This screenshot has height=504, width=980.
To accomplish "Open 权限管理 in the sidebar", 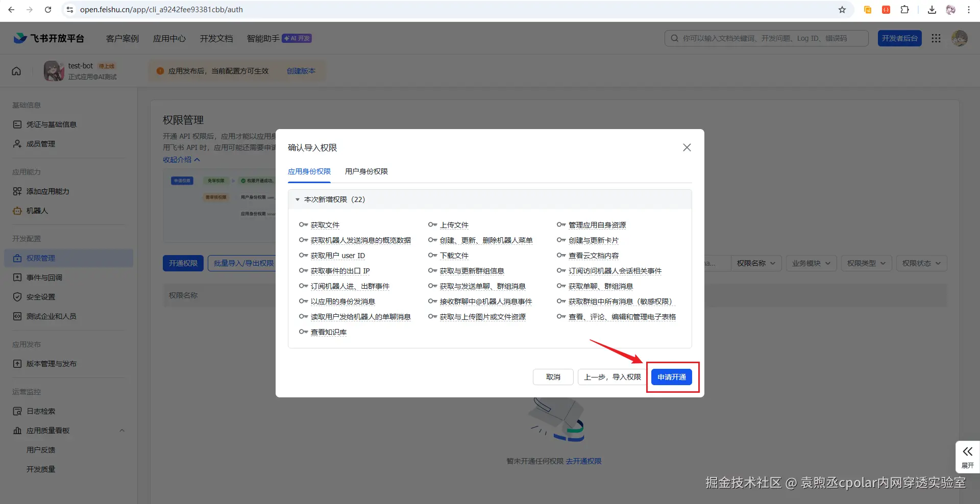I will pyautogui.click(x=69, y=258).
